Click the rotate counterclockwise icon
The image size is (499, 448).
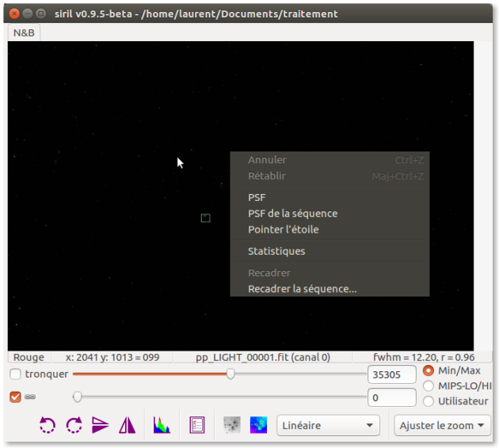pyautogui.click(x=48, y=426)
